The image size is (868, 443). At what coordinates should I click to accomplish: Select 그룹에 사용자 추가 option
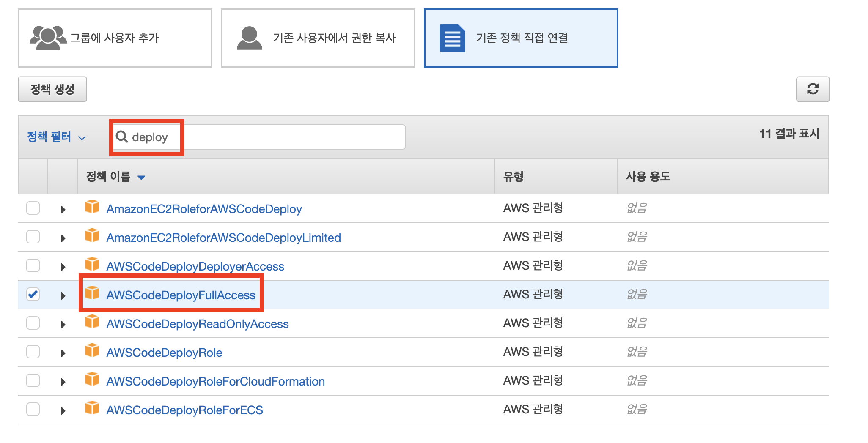(x=115, y=38)
